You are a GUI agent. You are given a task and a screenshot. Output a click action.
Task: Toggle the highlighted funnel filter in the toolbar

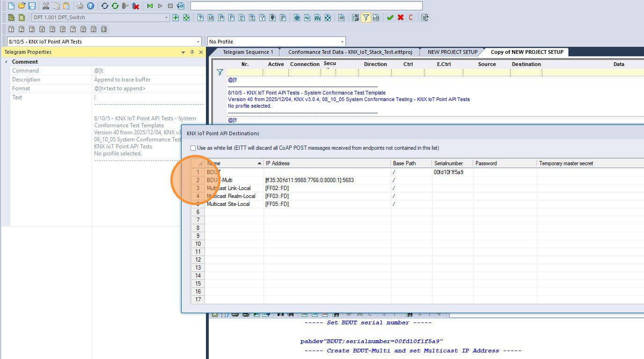tap(366, 18)
